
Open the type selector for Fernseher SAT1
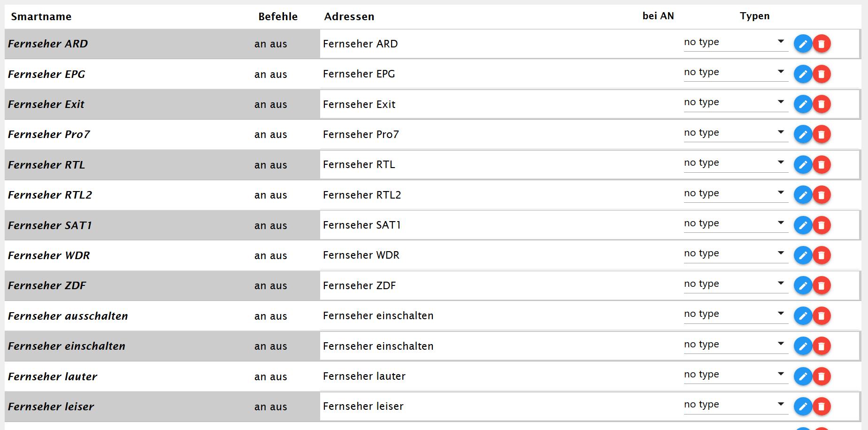coord(736,223)
